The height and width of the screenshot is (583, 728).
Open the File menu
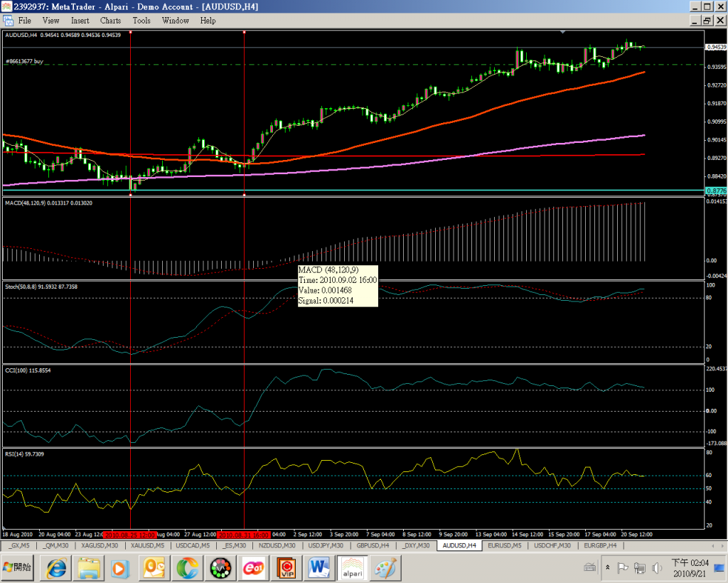pyautogui.click(x=25, y=21)
